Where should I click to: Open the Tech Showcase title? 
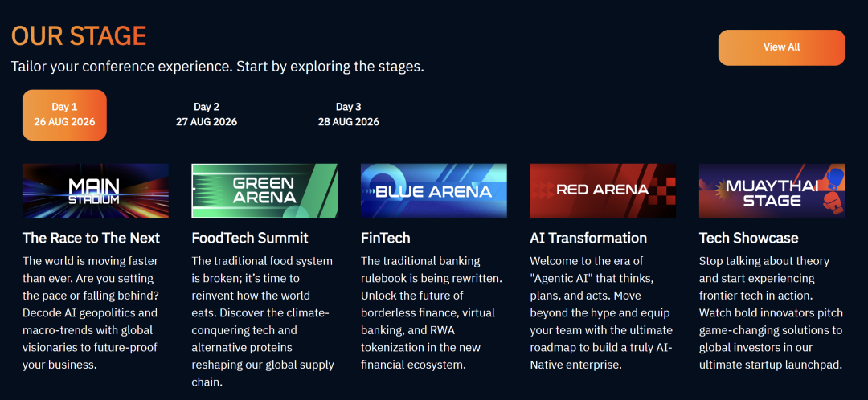pyautogui.click(x=749, y=238)
